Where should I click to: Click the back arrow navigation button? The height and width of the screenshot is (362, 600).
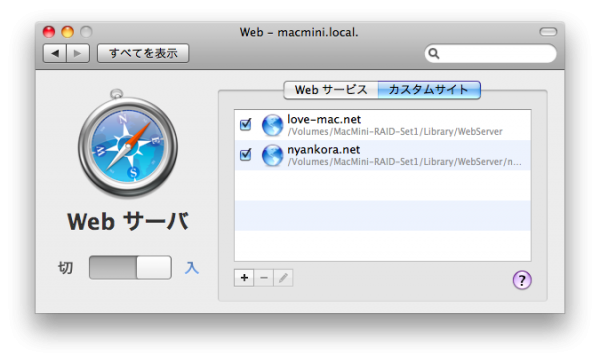tap(55, 53)
